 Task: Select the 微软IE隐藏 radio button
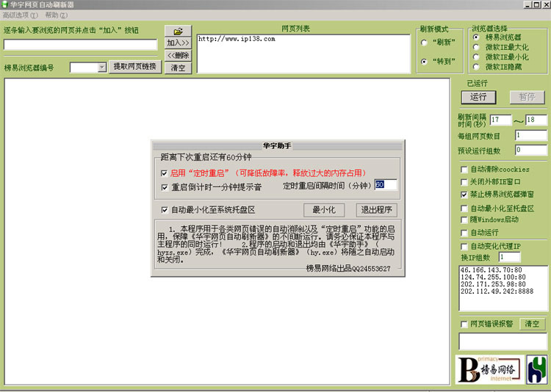click(x=476, y=67)
